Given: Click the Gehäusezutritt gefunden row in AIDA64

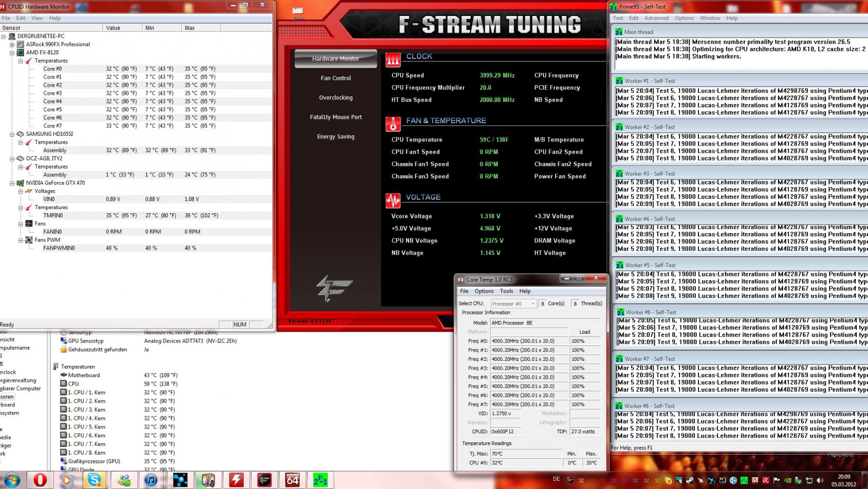Looking at the screenshot, I should tap(104, 350).
